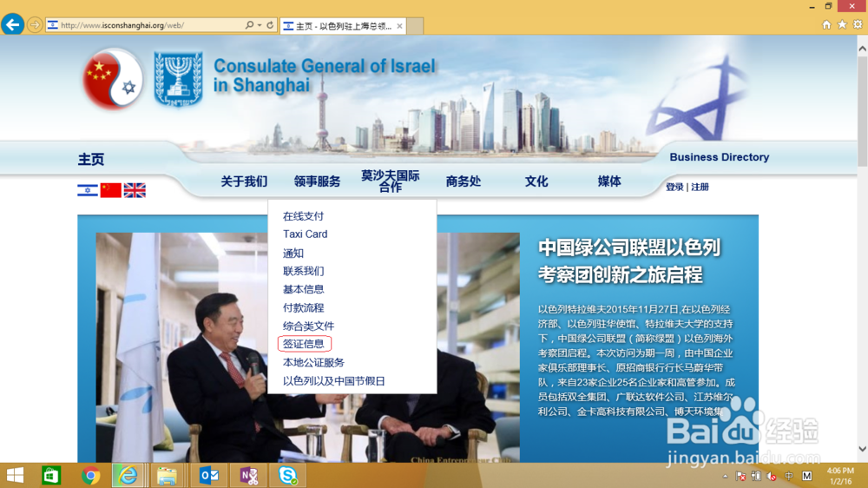Click the scrollbar down arrow
The image size is (868, 488).
tap(863, 449)
